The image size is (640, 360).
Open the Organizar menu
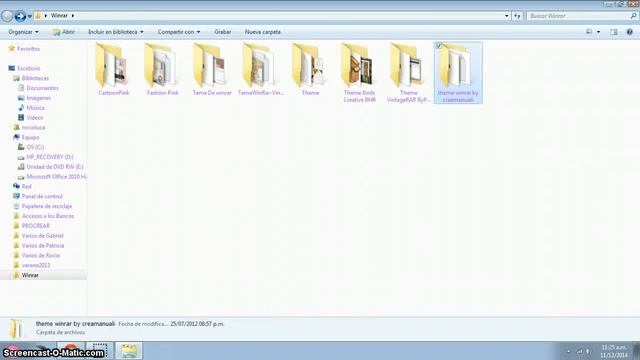click(23, 32)
